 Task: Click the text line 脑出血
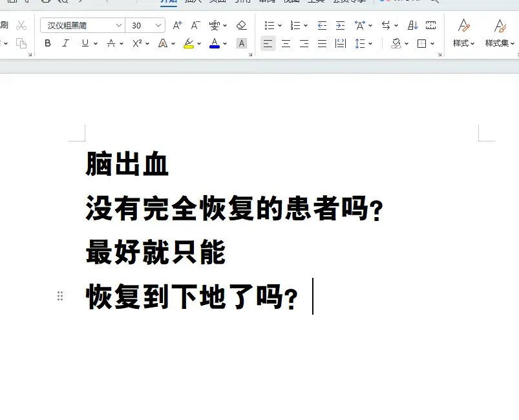(x=127, y=164)
